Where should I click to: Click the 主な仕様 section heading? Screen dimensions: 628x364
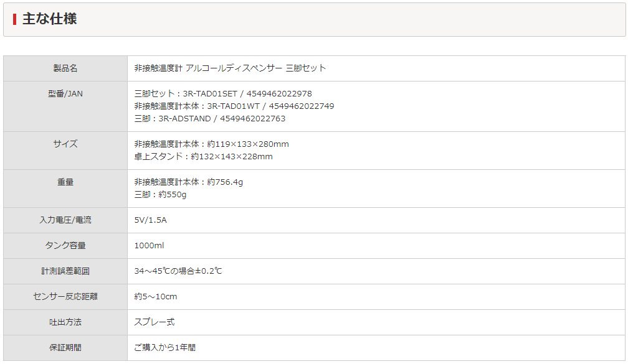click(49, 19)
